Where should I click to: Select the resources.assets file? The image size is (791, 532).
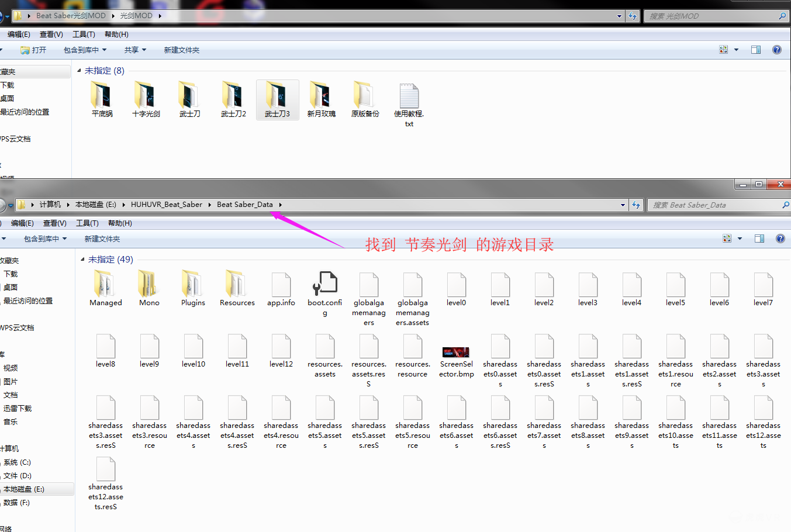point(324,355)
